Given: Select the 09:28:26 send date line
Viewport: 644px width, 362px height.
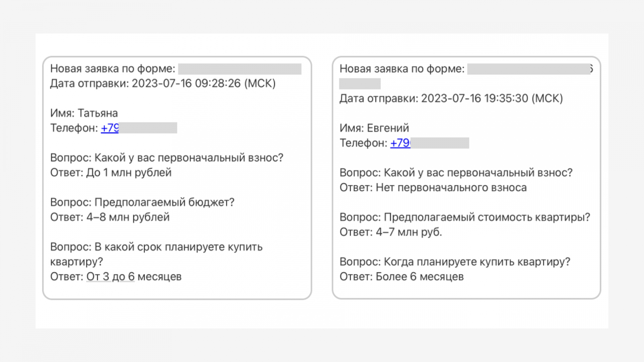Looking at the screenshot, I should tap(163, 83).
